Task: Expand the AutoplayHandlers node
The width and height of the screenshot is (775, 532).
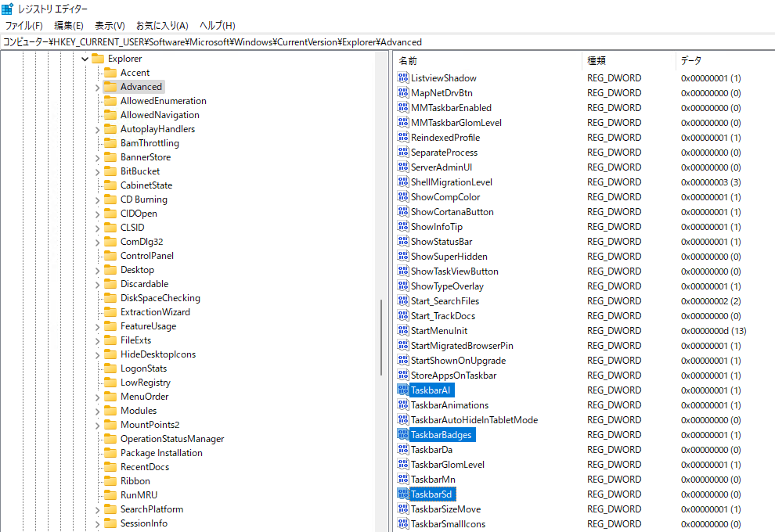Action: pos(97,130)
